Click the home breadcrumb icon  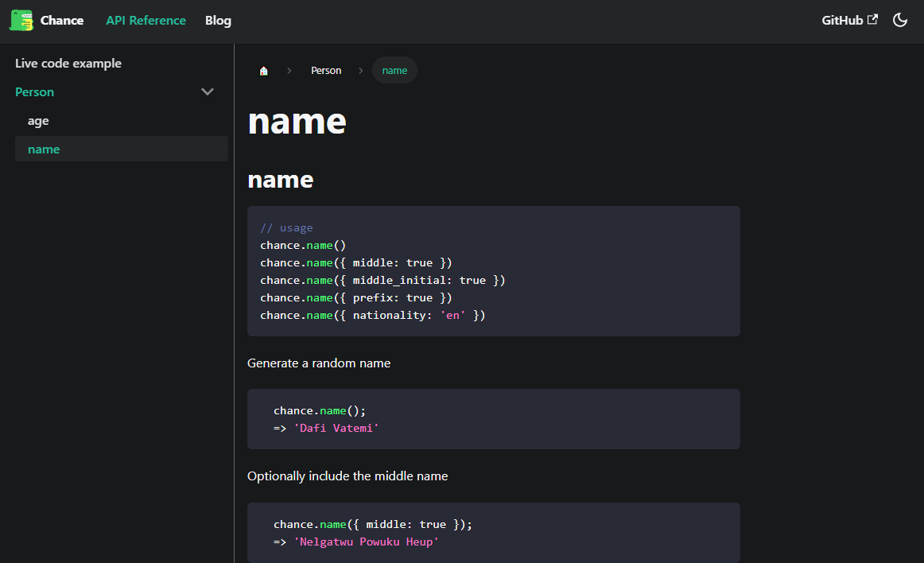(x=263, y=71)
